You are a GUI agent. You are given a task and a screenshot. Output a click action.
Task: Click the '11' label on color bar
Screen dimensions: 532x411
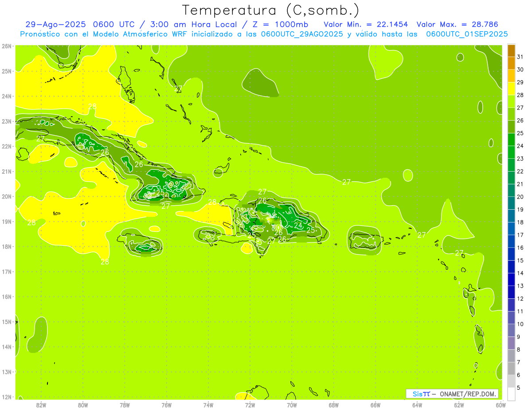tap(520, 311)
